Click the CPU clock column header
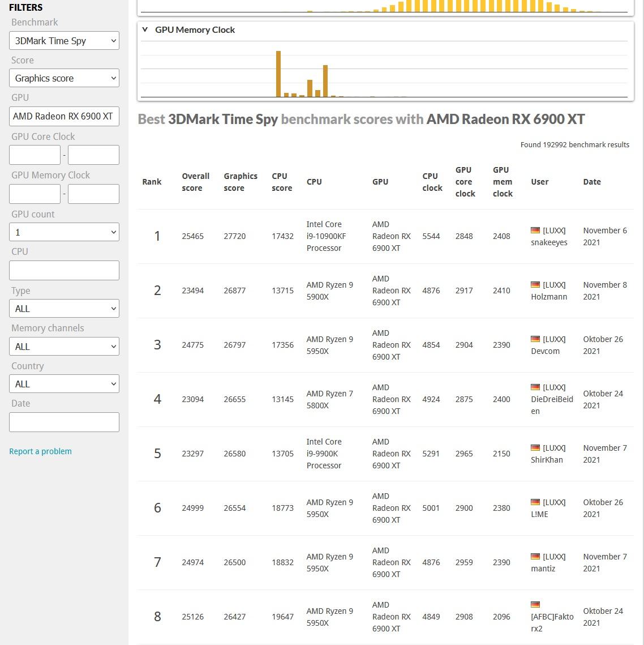 click(x=432, y=182)
